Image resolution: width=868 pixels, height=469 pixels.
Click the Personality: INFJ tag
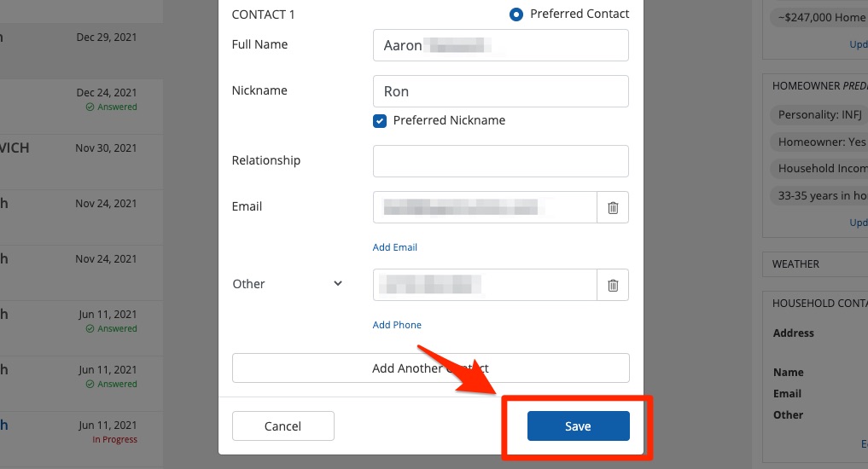coord(818,114)
